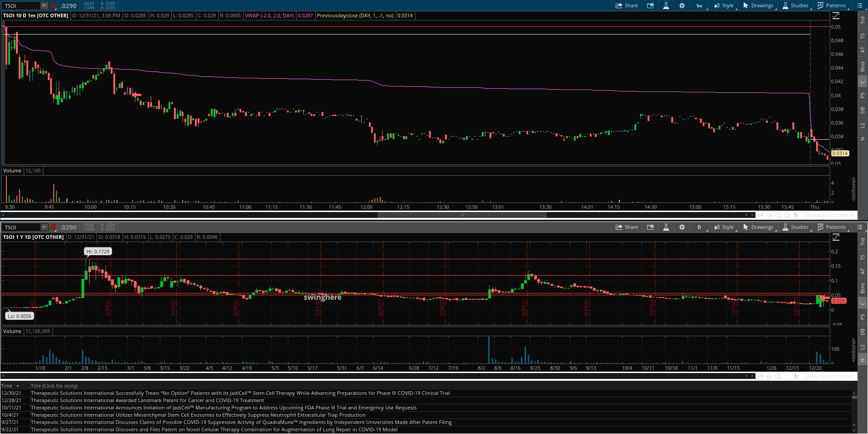868x434 pixels.
Task: Click the bottom chart's settings gear icon
Action: pos(682,227)
